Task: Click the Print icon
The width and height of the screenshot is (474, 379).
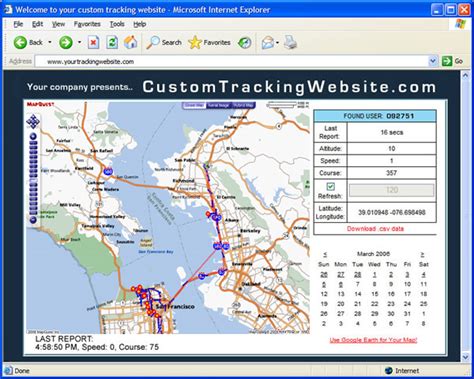Action: [290, 43]
